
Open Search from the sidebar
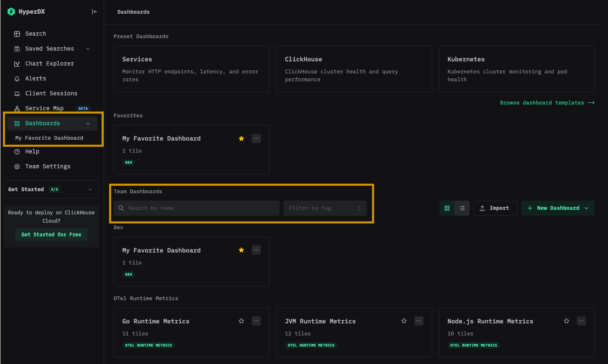pos(35,34)
